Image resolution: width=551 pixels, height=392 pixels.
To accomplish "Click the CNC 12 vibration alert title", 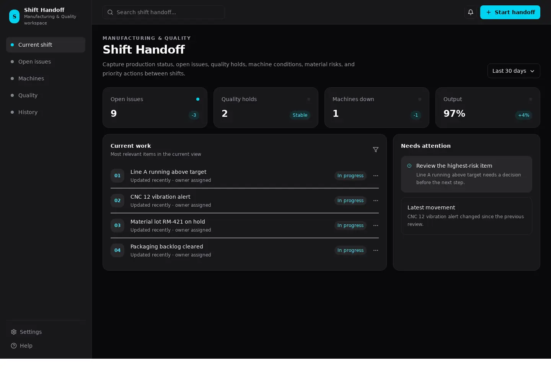I will 160,197.
